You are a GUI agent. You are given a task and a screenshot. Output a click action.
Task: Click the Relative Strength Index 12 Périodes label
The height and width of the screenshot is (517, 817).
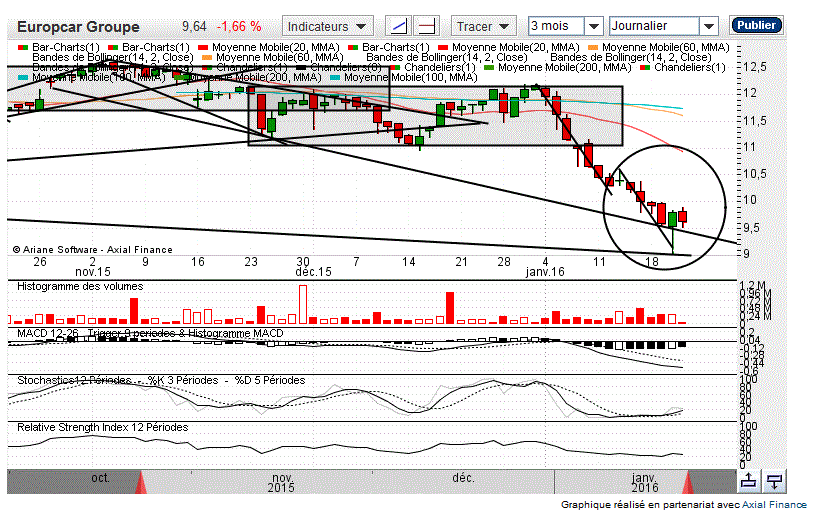102,427
